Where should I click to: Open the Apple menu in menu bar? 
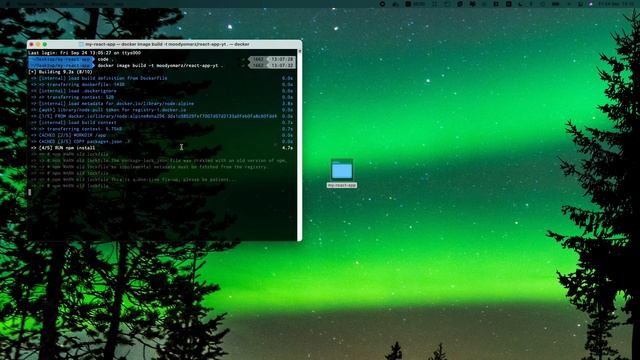coord(8,4)
